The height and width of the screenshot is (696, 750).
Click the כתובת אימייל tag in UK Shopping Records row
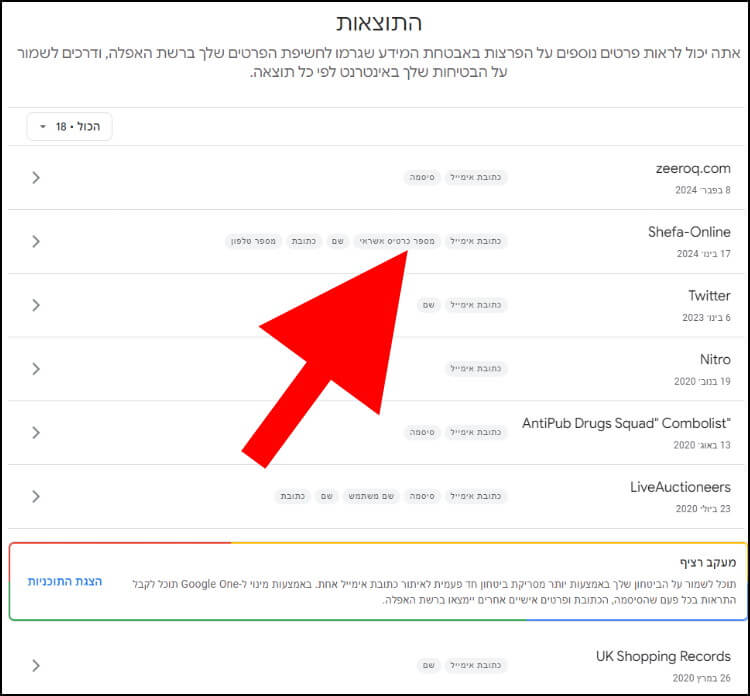coord(475,665)
